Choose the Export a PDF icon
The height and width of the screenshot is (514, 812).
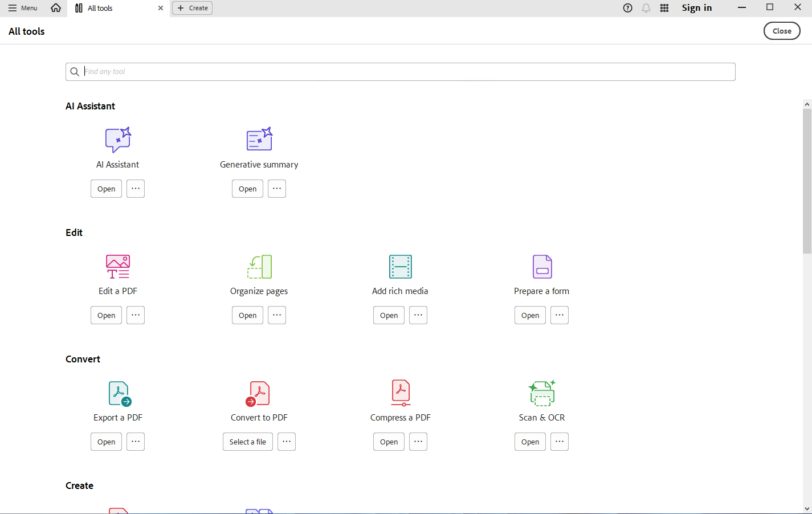pos(119,393)
